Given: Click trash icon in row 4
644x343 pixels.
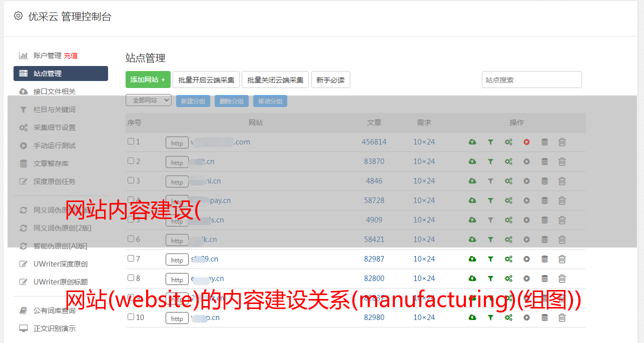Looking at the screenshot, I should click(x=562, y=200).
